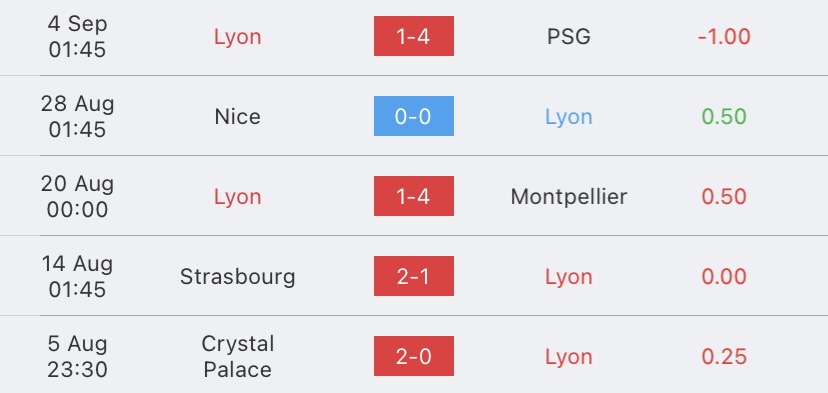Click Lyon in the Montpellier match row
Screen dimensions: 828x393
[237, 197]
